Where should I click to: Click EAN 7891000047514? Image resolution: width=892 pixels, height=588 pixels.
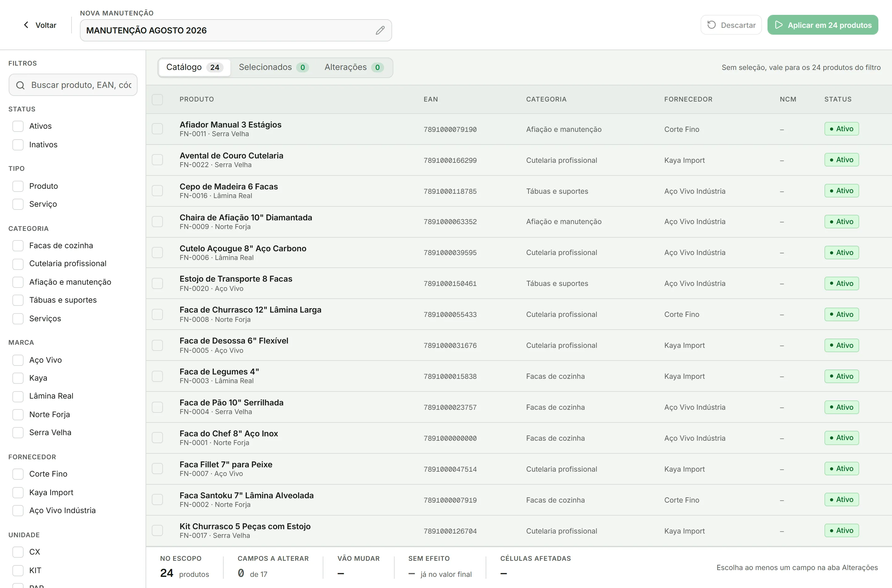pyautogui.click(x=450, y=469)
